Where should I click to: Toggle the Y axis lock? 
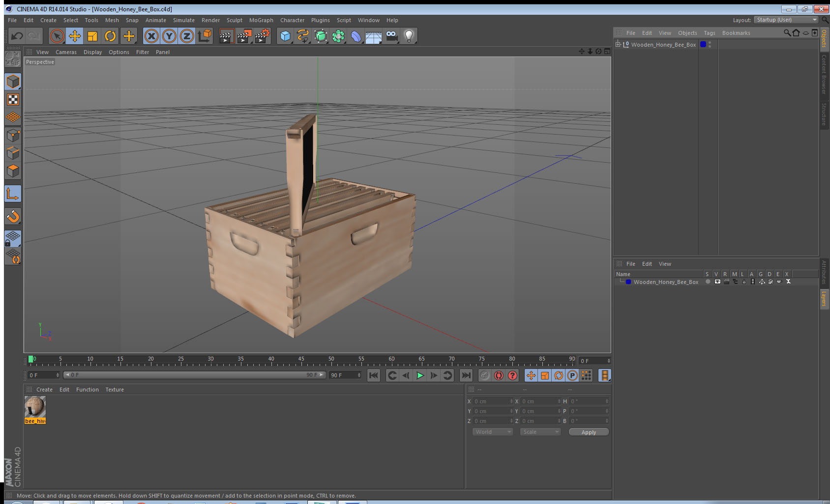click(169, 36)
